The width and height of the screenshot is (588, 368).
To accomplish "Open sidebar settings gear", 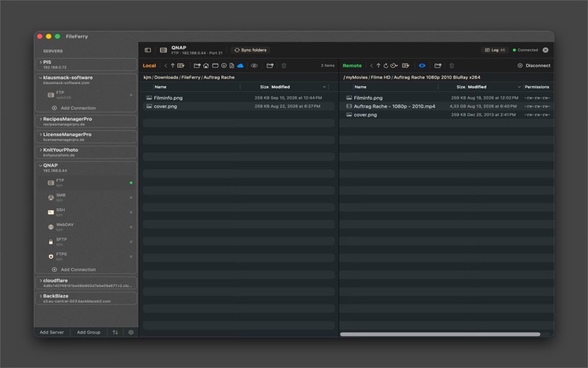I will pyautogui.click(x=131, y=333).
